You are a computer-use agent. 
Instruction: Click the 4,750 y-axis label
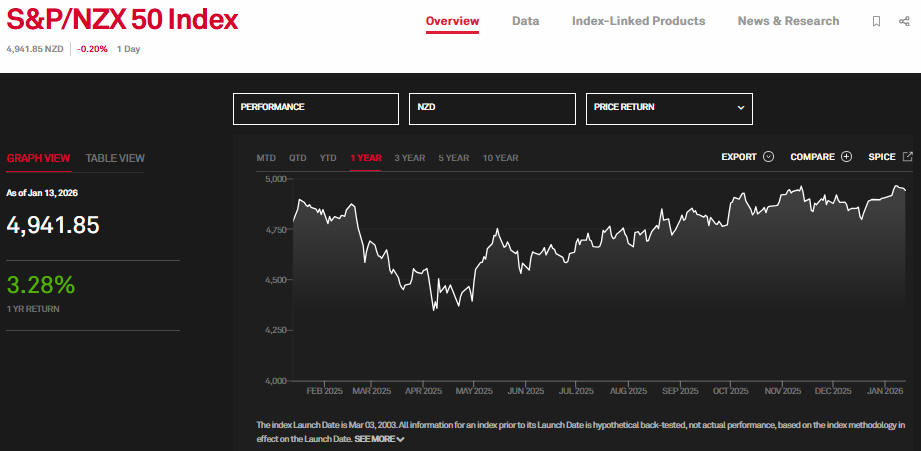tap(275, 229)
